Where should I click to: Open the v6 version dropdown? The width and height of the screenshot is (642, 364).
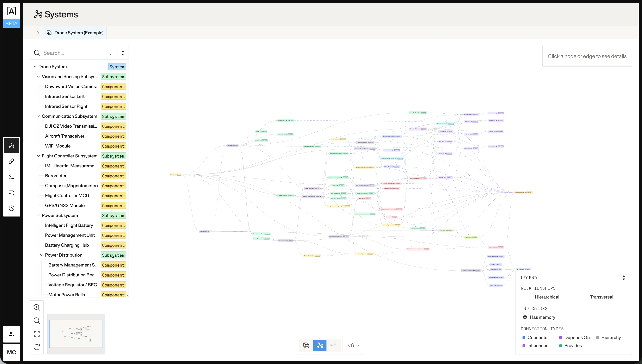(353, 345)
